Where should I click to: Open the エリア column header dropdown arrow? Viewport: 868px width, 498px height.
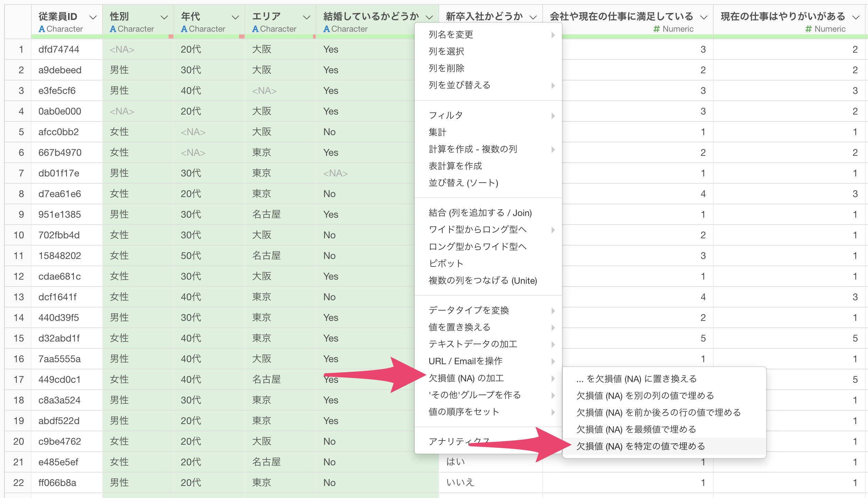pos(306,17)
